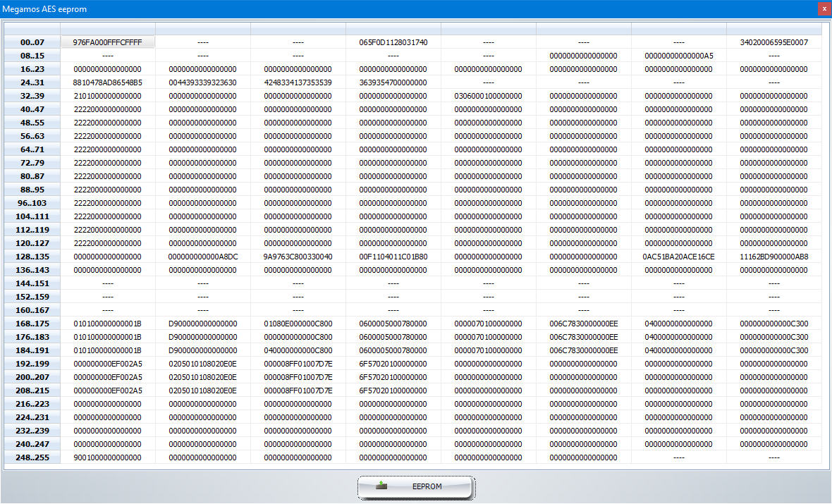Click row header 248..255

32,458
